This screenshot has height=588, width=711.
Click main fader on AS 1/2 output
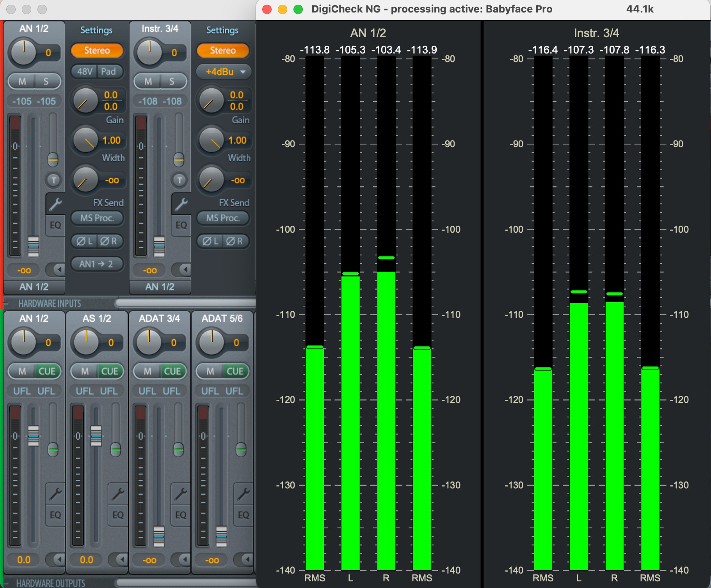[x=96, y=436]
